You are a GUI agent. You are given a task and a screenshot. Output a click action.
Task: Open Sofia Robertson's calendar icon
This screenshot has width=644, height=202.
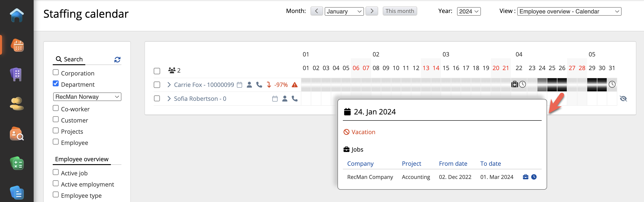pos(275,99)
